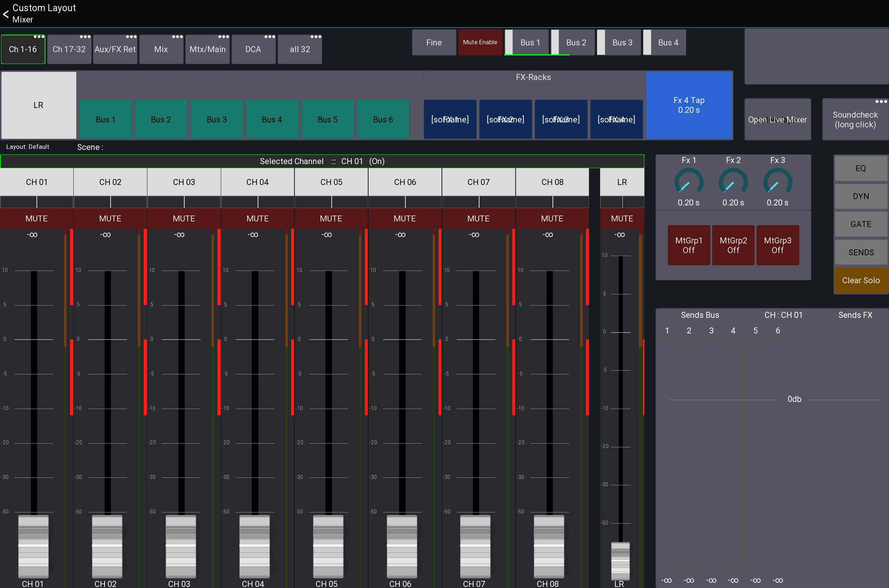Open the overflow menu on Ch 1-16 tab
Screen dimensions: 889x588
(38, 36)
